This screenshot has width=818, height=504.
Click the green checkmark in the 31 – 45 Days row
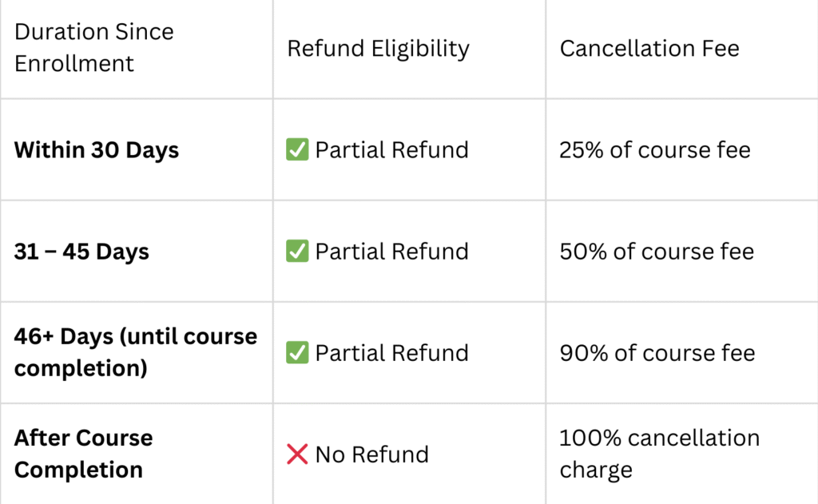coord(297,251)
